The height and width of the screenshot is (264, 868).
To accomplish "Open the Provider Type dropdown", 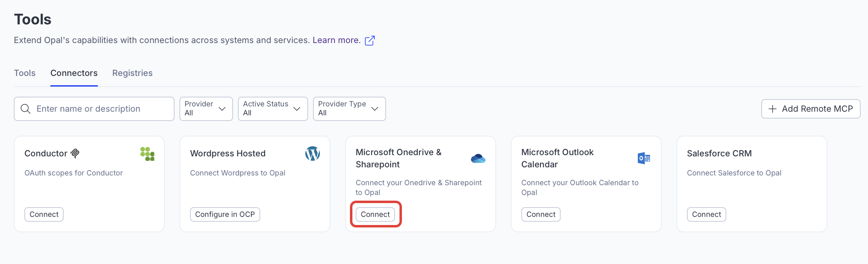I will (x=349, y=109).
